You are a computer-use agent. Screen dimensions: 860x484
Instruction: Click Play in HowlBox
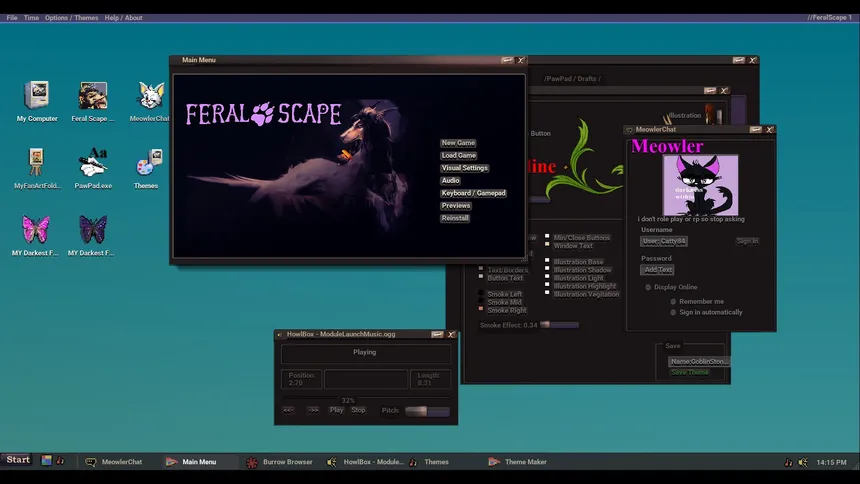tap(336, 410)
